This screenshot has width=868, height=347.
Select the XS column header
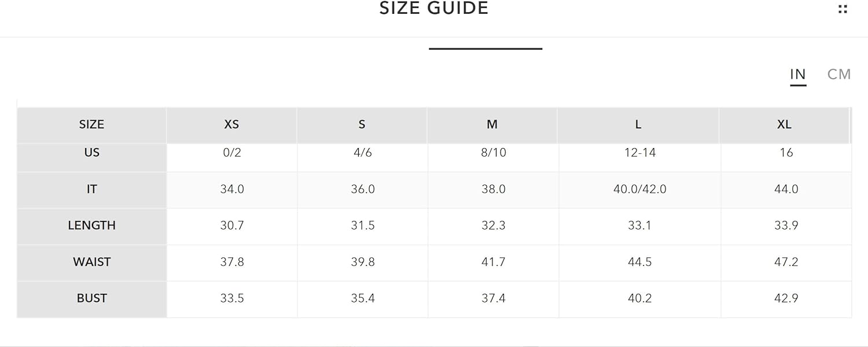tap(231, 125)
